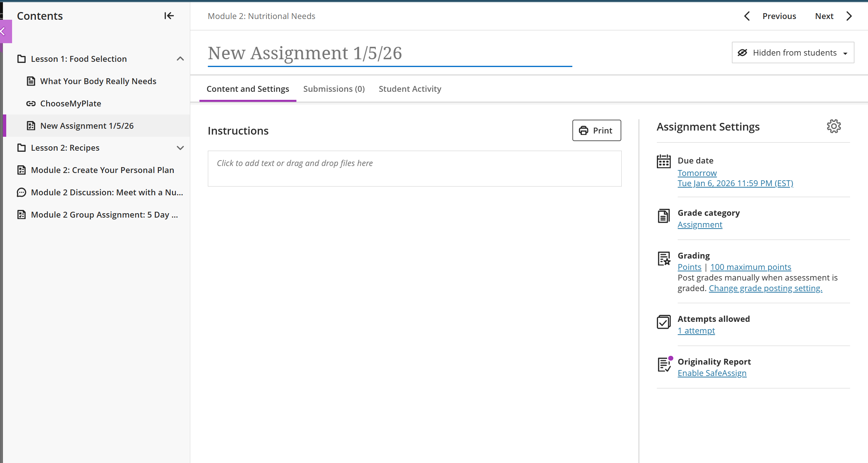This screenshot has height=463, width=868.
Task: Click the crossed-eye hidden visibility icon
Action: (742, 53)
